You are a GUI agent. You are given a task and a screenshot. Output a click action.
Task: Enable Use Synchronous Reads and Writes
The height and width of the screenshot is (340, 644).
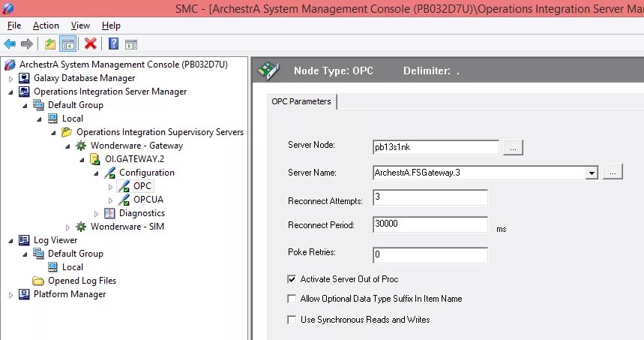pos(292,320)
